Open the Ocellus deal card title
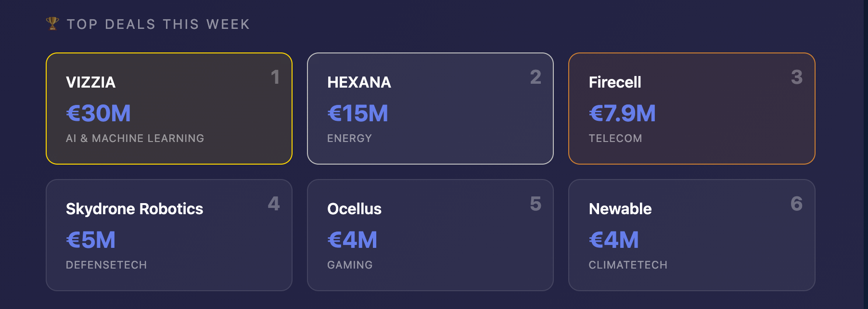The image size is (868, 309). [x=354, y=209]
